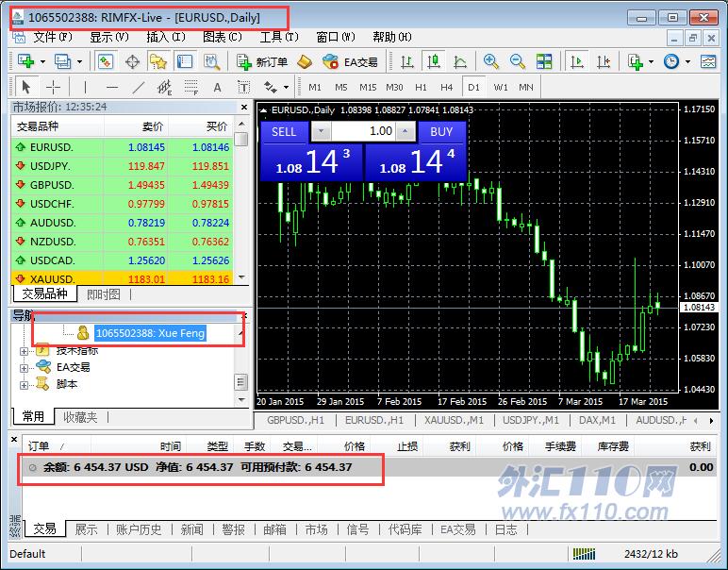Open the GBPUSD.,H1 chart tab
Image resolution: width=728 pixels, height=570 pixels.
(x=295, y=420)
